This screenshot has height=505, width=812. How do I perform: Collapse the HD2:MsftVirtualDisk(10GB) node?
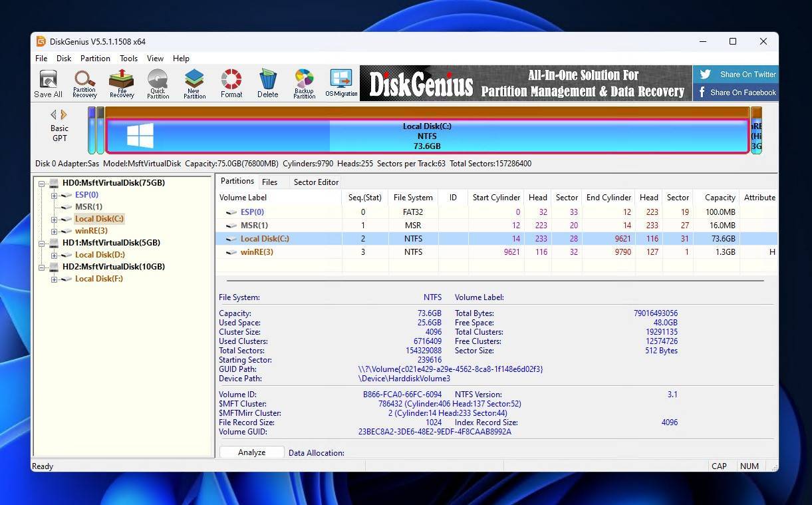point(42,267)
